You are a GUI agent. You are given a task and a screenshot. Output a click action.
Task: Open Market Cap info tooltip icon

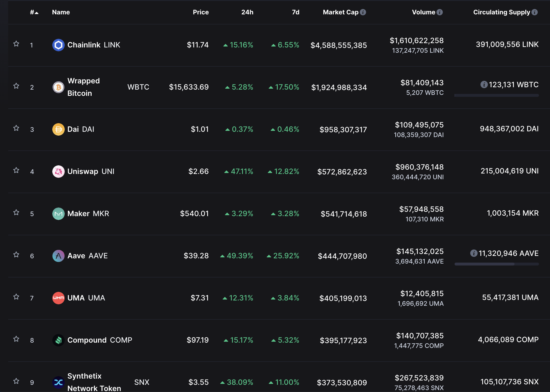pyautogui.click(x=363, y=12)
